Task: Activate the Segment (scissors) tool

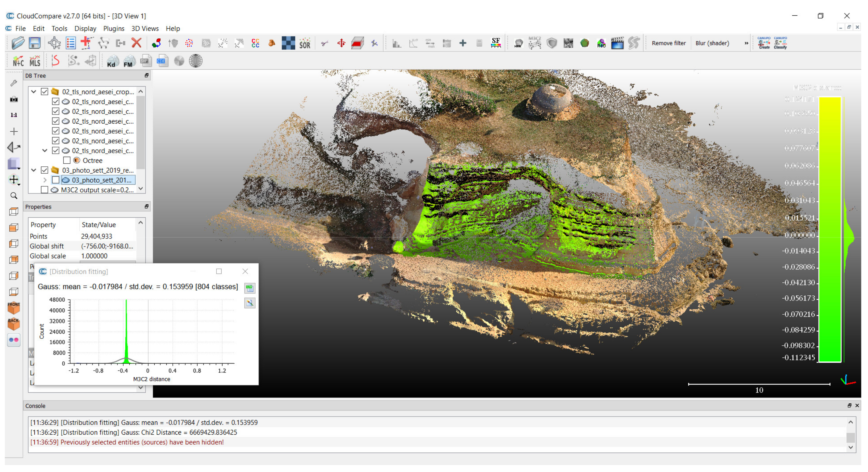Action: pos(325,43)
